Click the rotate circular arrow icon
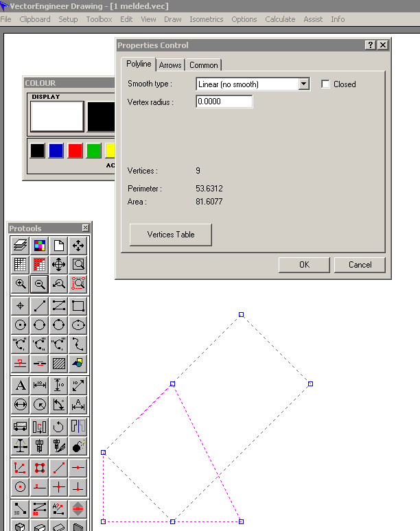The image size is (420, 531). pyautogui.click(x=59, y=427)
